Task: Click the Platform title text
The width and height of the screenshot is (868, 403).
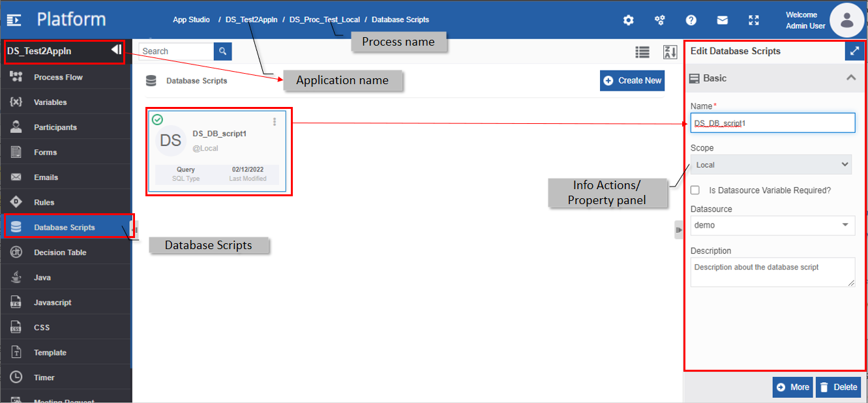Action: (71, 19)
